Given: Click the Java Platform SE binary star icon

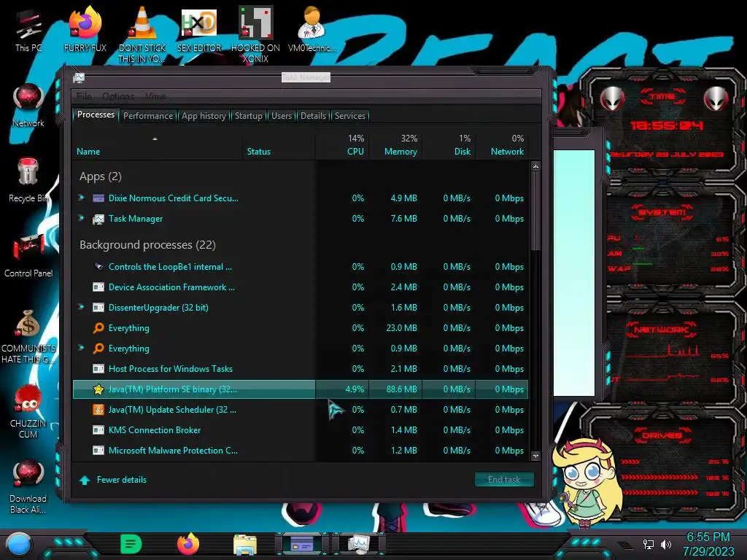Looking at the screenshot, I should coord(98,389).
